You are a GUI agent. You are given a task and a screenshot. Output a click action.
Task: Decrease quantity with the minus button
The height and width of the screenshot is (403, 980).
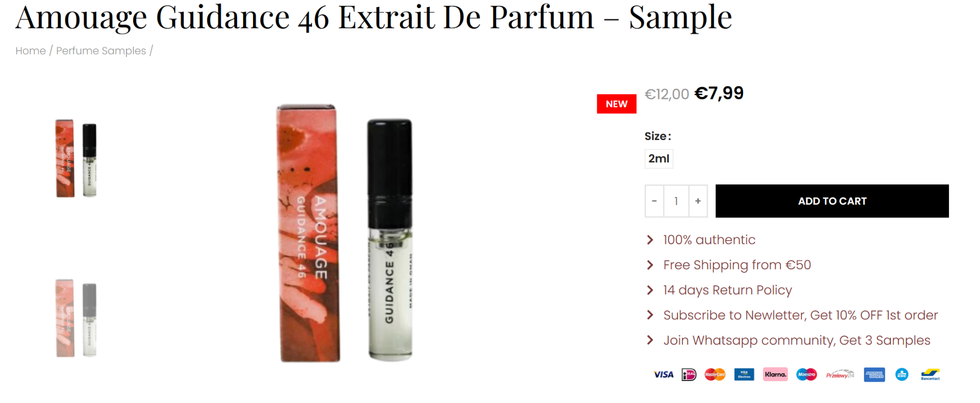tap(654, 201)
